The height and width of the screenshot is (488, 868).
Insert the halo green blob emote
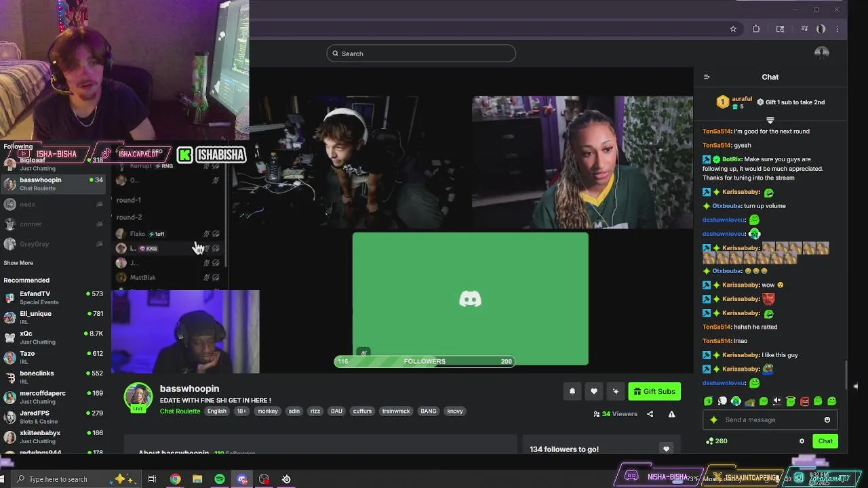click(791, 401)
